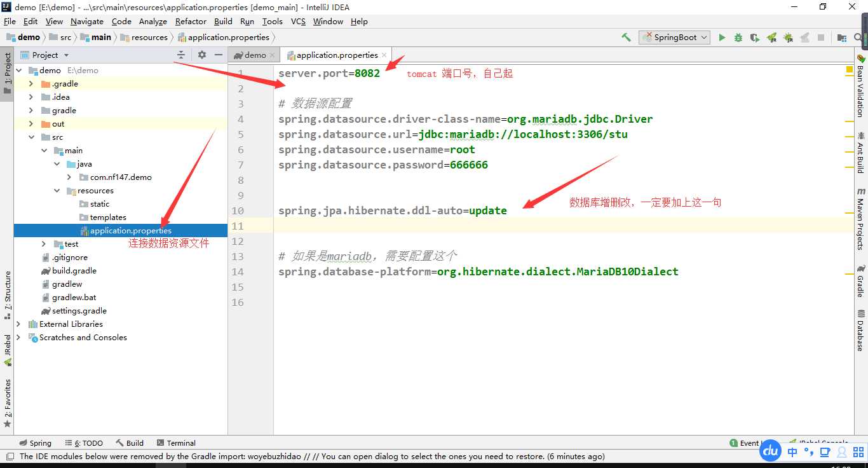Toggle Project tool window side button
The width and height of the screenshot is (868, 468).
[x=8, y=72]
